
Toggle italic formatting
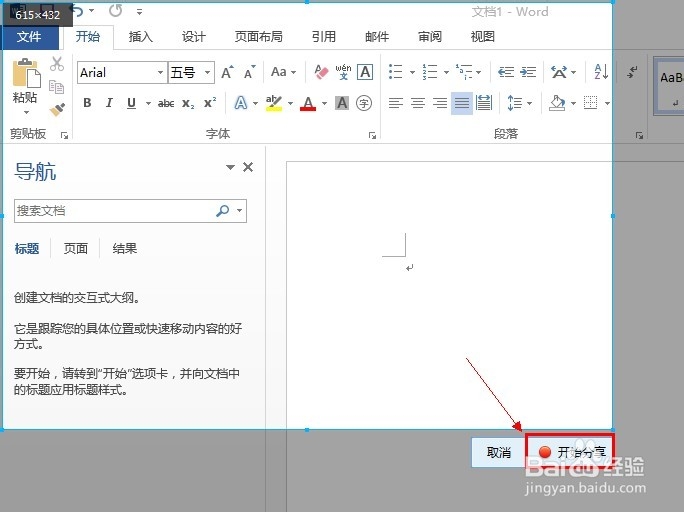109,103
